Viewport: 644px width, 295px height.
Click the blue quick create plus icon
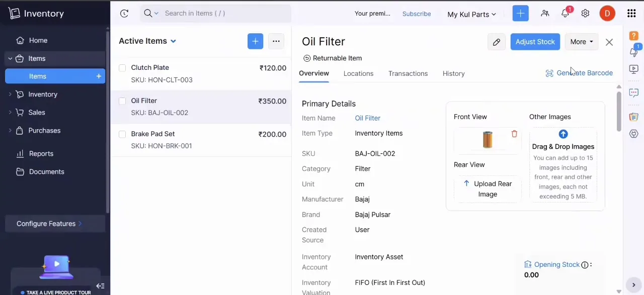coord(520,14)
